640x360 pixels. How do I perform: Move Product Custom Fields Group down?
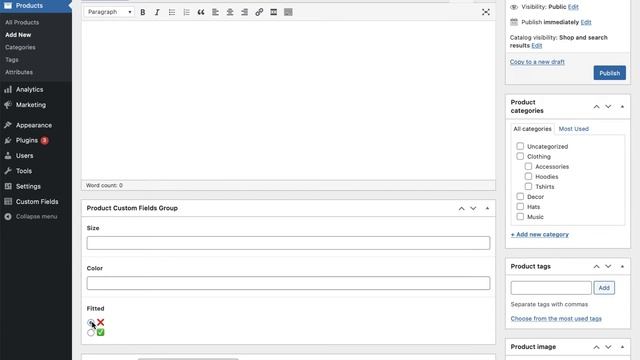473,209
